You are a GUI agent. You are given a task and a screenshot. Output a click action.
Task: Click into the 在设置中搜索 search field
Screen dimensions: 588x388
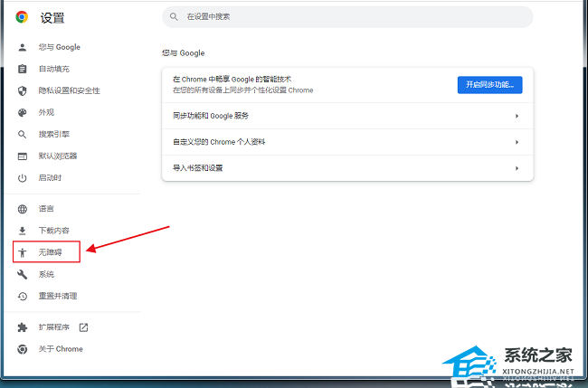point(347,17)
